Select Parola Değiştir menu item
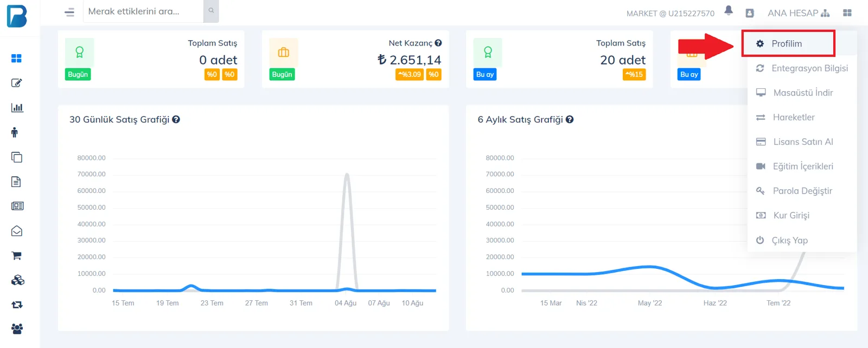Viewport: 868px width, 348px height. pos(802,191)
